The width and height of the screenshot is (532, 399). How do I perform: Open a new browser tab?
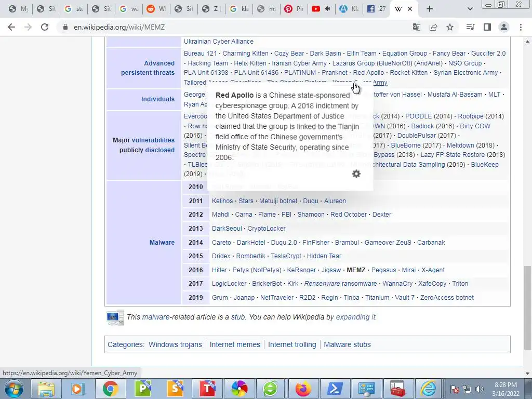coord(430,9)
